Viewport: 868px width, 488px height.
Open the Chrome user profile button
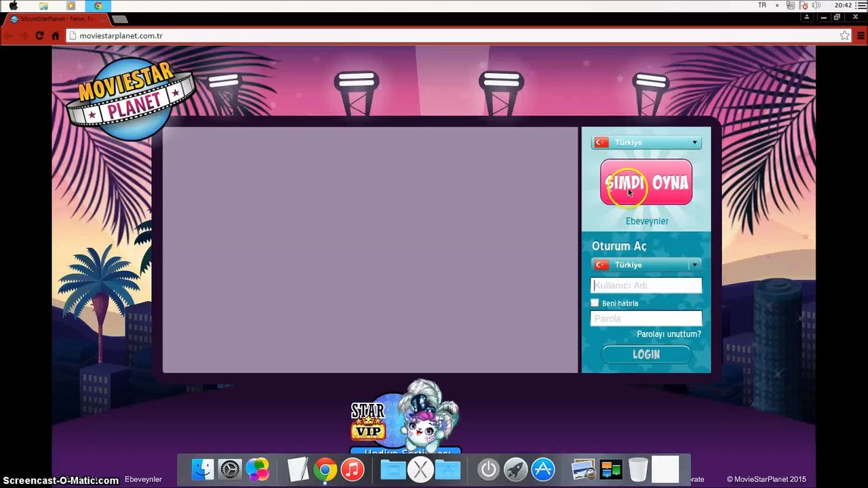click(x=806, y=17)
